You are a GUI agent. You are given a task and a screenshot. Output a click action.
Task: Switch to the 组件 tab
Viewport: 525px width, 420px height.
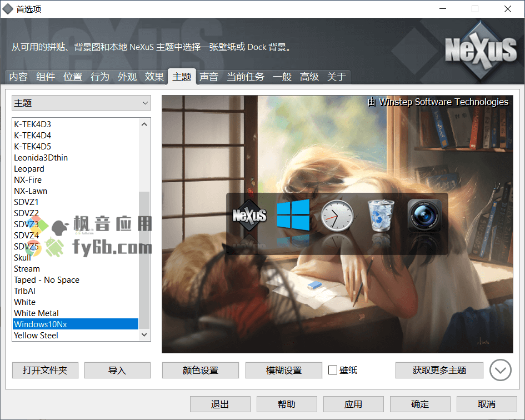point(46,77)
